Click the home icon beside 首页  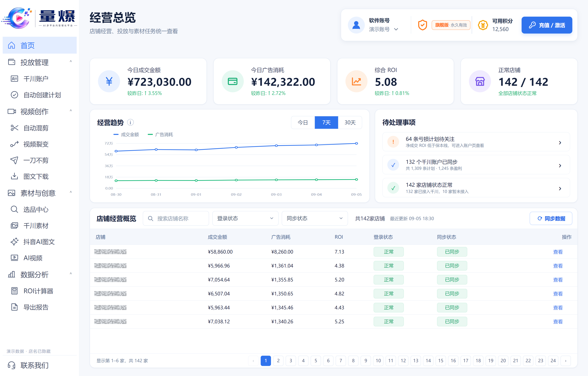pyautogui.click(x=11, y=45)
